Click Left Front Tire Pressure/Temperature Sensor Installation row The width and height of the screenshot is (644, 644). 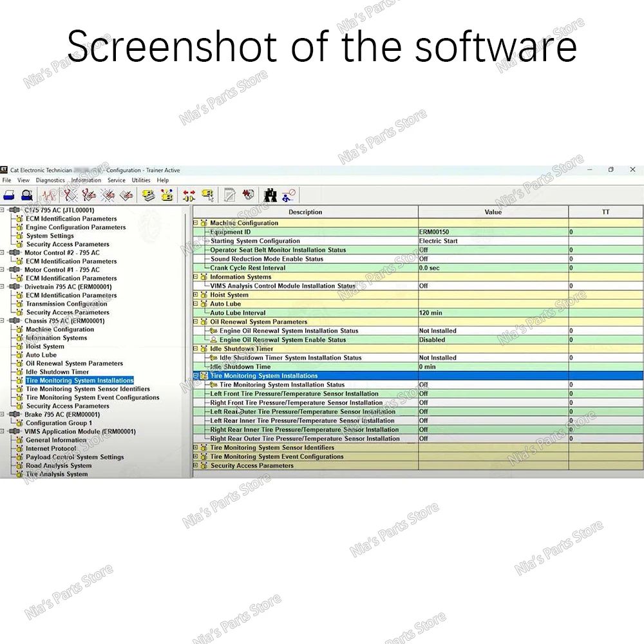point(418,393)
